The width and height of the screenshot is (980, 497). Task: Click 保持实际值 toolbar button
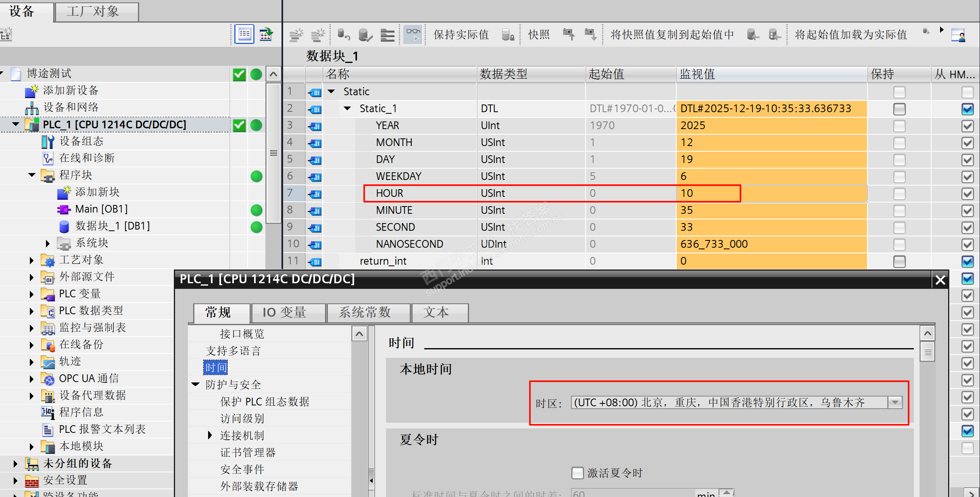(x=461, y=35)
